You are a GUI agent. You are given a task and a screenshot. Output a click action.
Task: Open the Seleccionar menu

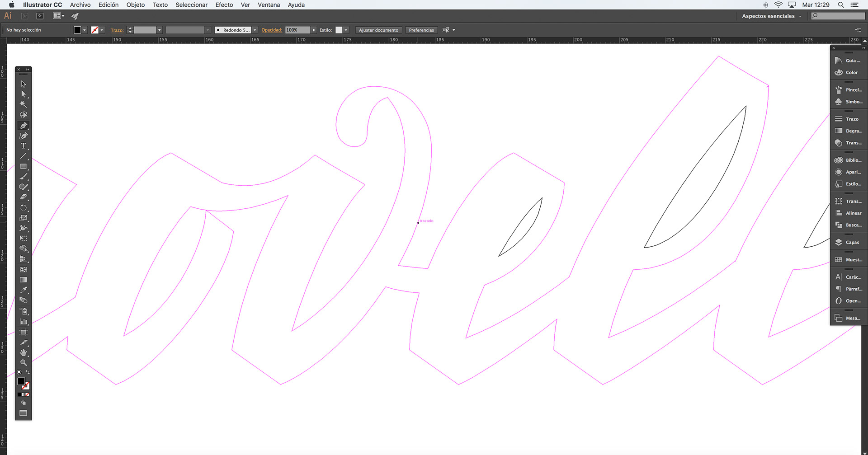(192, 5)
